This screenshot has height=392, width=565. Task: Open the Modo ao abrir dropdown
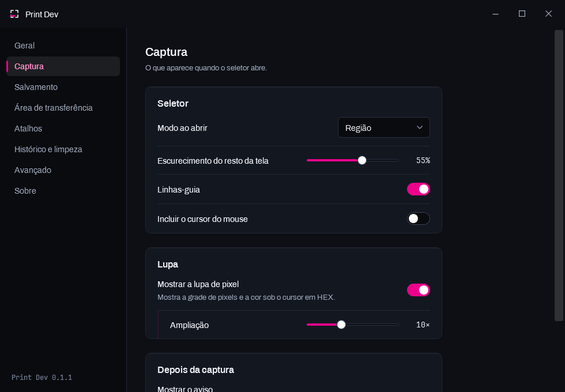point(384,127)
